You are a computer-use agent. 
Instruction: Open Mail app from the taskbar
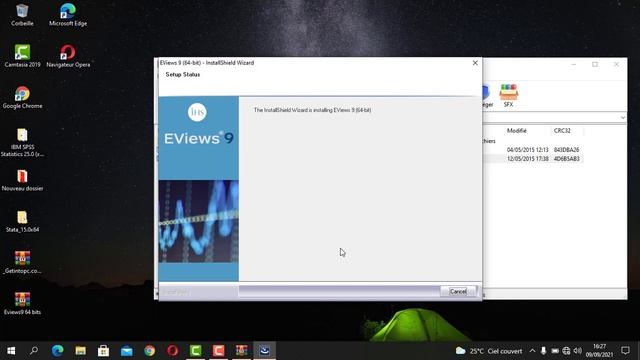click(127, 351)
